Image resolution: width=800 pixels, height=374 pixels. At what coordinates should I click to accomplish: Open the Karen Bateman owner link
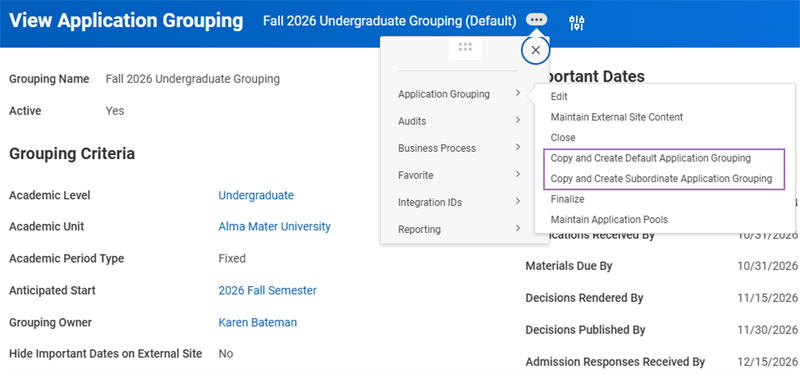(258, 322)
